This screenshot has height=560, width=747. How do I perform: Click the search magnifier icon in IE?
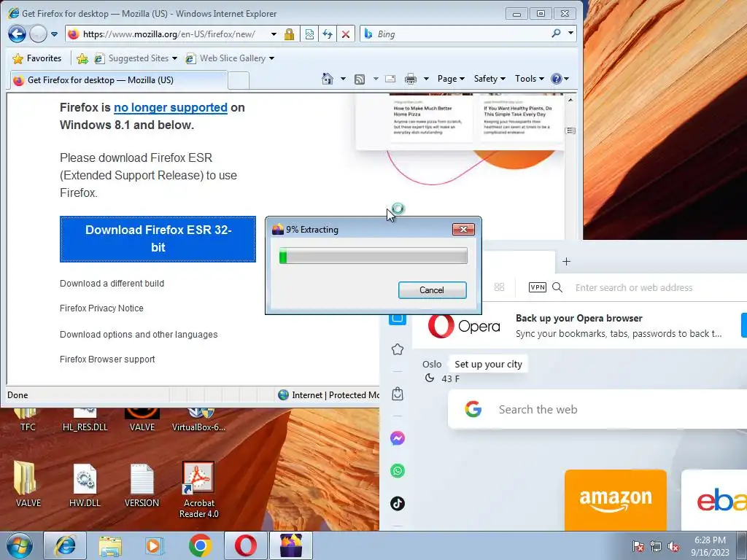556,34
